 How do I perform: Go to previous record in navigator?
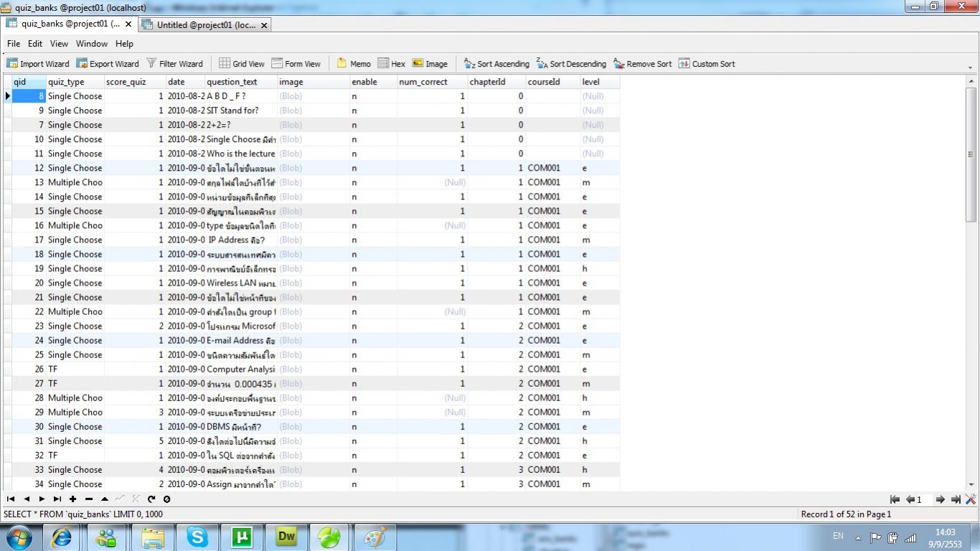tap(27, 499)
